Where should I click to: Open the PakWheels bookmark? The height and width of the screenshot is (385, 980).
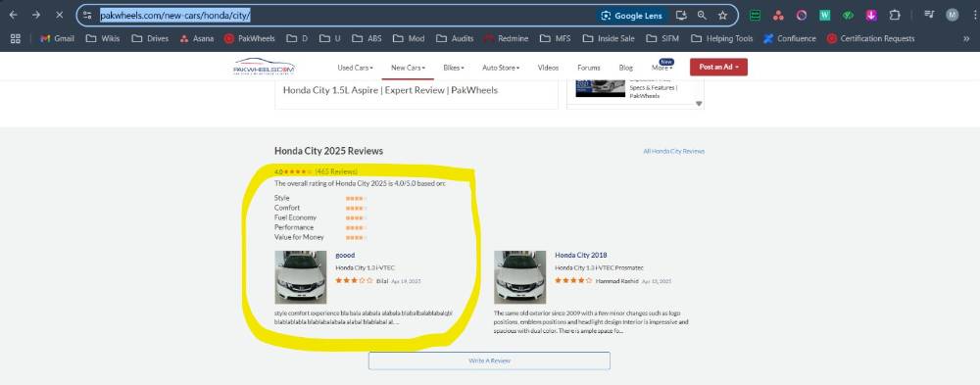249,38
